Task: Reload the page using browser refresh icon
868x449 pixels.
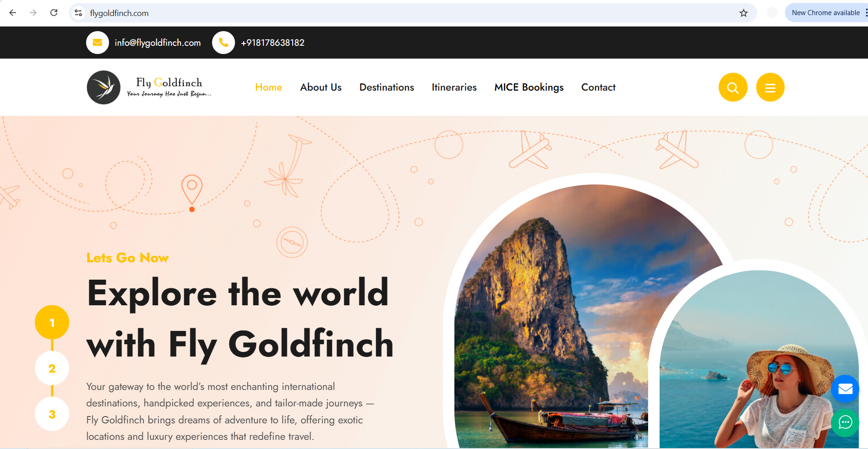Action: (x=54, y=13)
